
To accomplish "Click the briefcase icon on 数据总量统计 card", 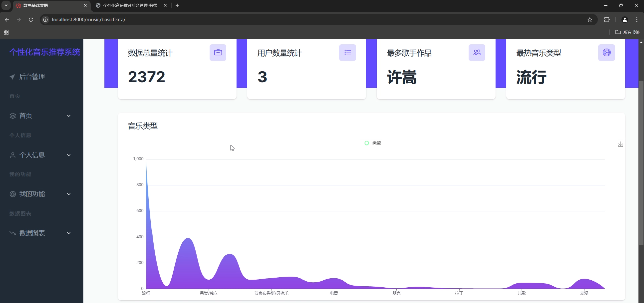I will (x=218, y=52).
